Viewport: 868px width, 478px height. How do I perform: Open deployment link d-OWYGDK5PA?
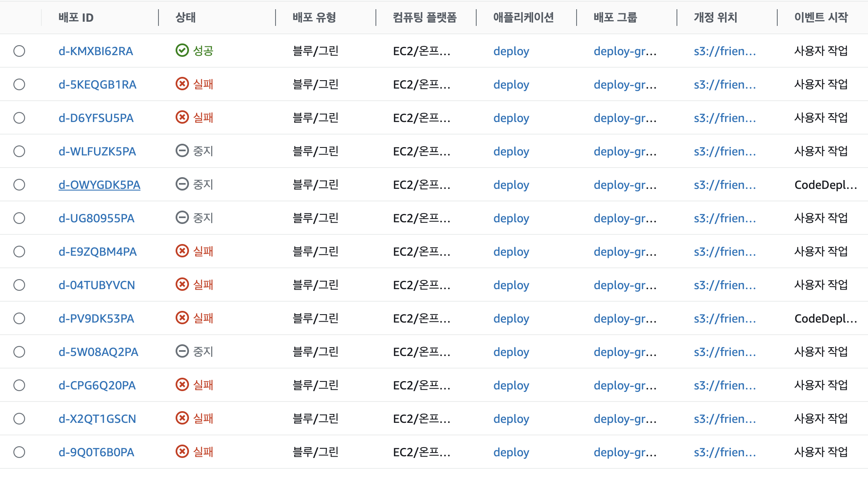coord(100,185)
